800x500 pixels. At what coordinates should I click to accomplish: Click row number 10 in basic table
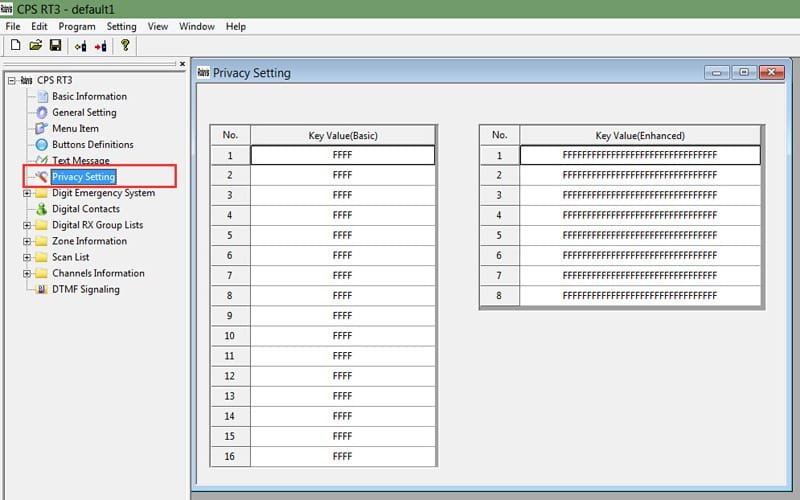pos(230,336)
